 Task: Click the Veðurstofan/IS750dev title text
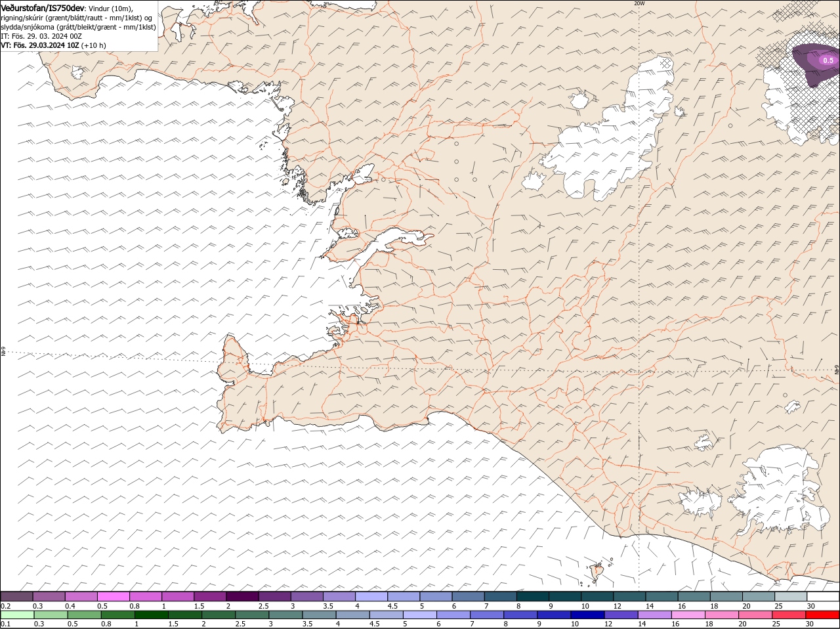(x=43, y=7)
